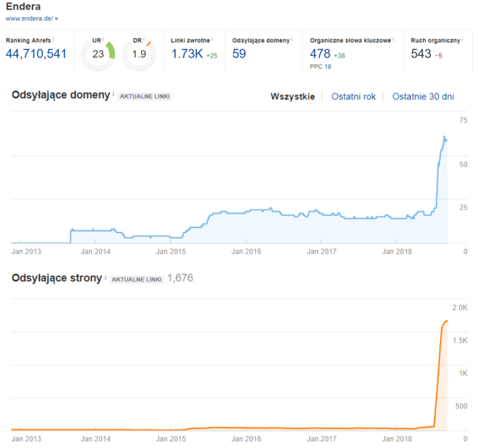
Task: Open the www.endera.de URL link
Action: 29,18
